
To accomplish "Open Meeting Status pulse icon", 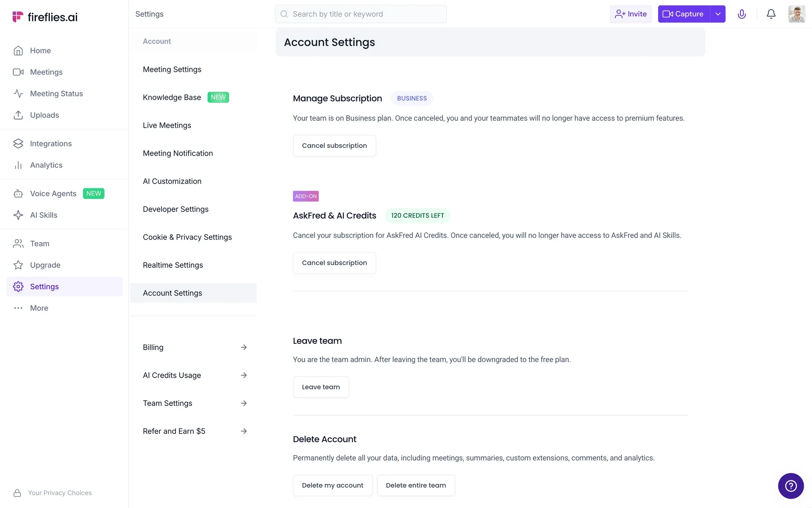I will pos(18,94).
